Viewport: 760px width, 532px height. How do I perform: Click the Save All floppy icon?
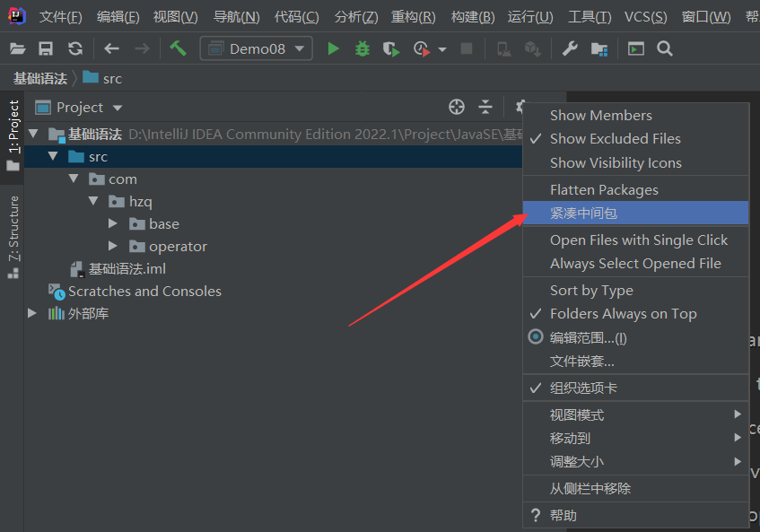[46, 49]
